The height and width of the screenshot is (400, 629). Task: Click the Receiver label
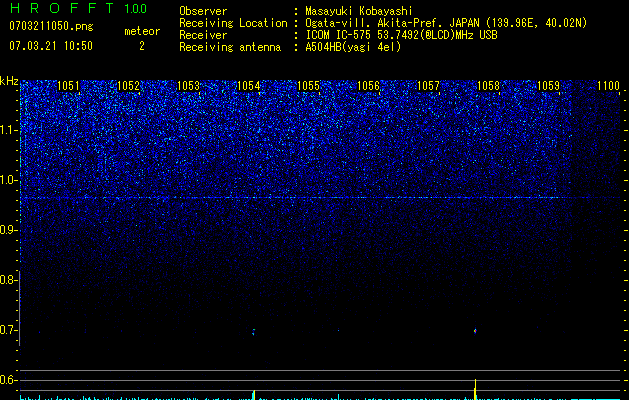pyautogui.click(x=203, y=35)
